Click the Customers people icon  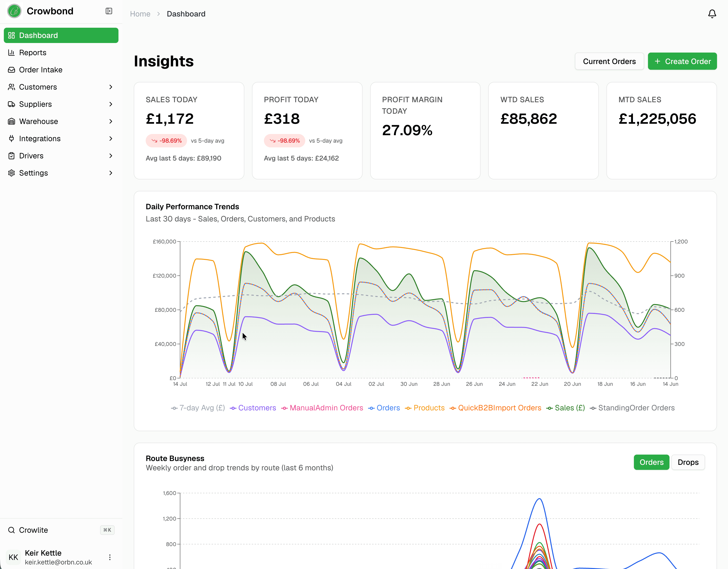[x=11, y=87]
